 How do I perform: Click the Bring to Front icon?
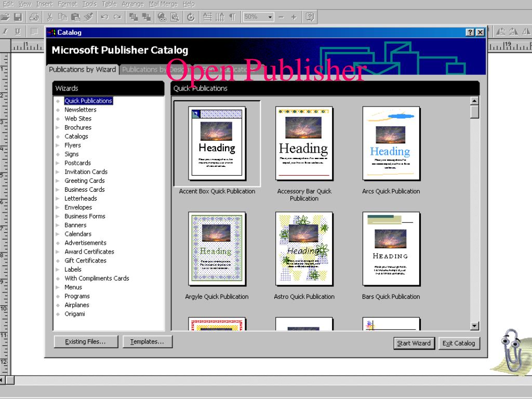click(134, 17)
